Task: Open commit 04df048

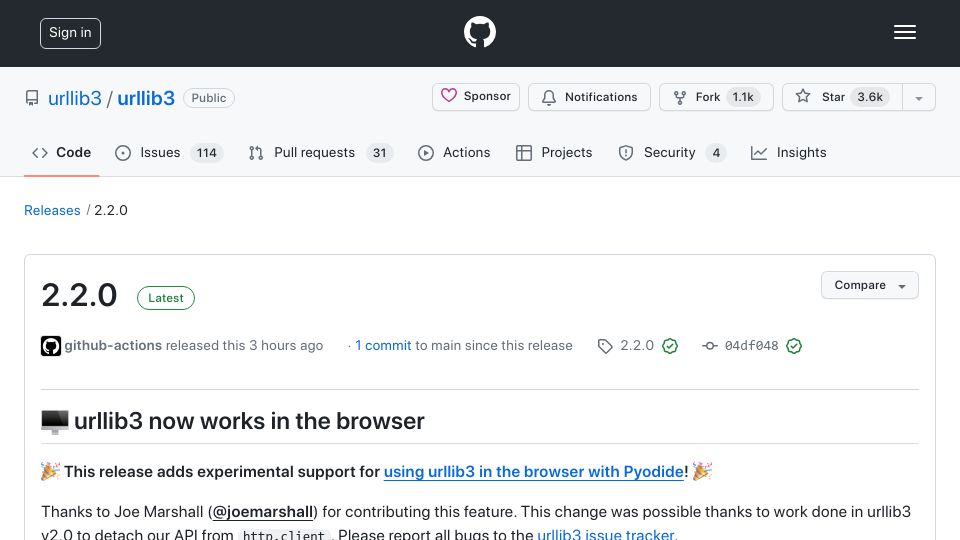Action: [751, 346]
